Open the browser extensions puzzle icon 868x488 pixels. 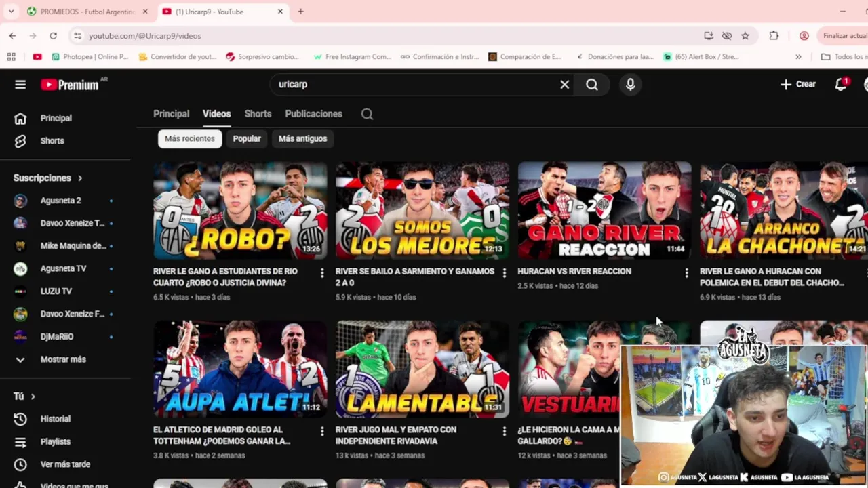pyautogui.click(x=774, y=35)
